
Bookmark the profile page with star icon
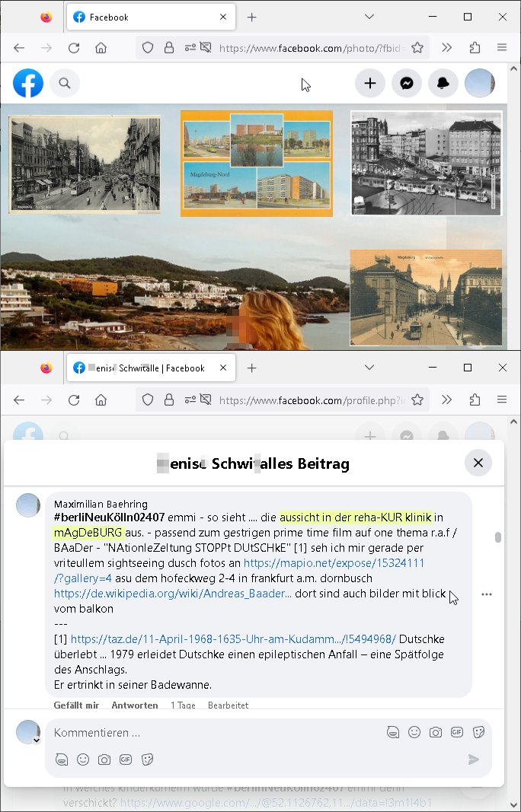[417, 400]
